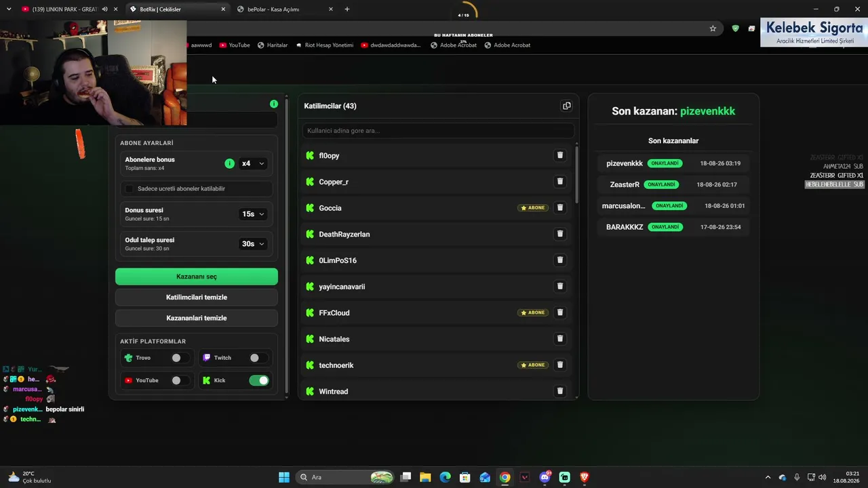Open Abonelere bonus x4 dropdown
The height and width of the screenshot is (488, 868).
click(253, 163)
